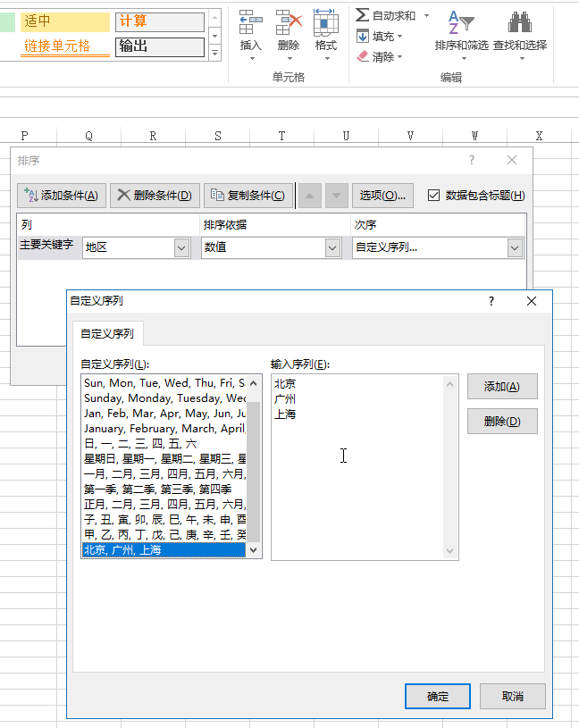Image resolution: width=579 pixels, height=728 pixels.
Task: Open Sort and Filter icon menu
Action: click(x=461, y=23)
